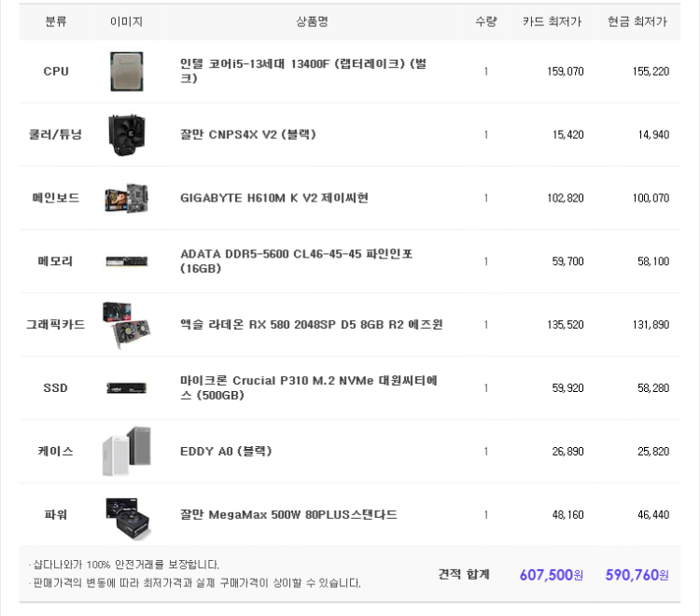Click the 607,500원 card total price
The image size is (700, 616).
pos(552,575)
